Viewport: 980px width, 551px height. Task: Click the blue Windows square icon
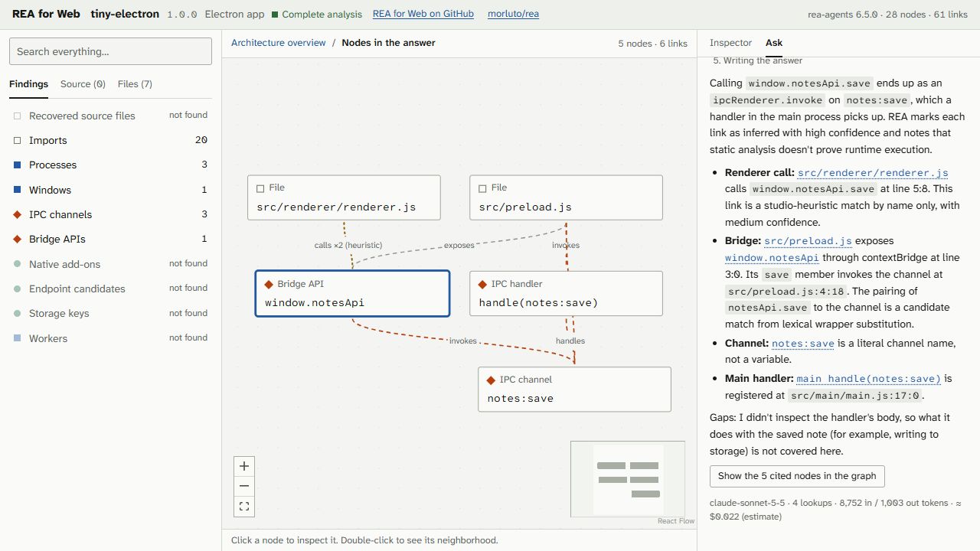pyautogui.click(x=18, y=190)
